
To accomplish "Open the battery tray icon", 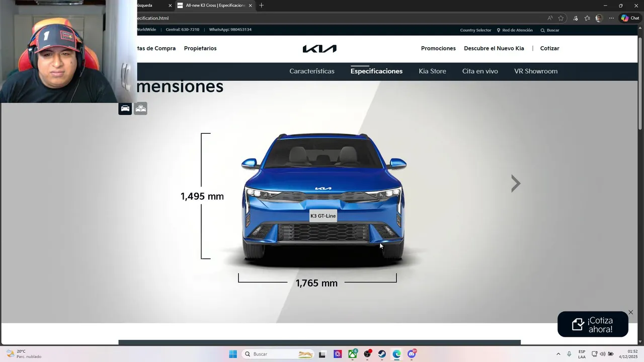I will [611, 354].
